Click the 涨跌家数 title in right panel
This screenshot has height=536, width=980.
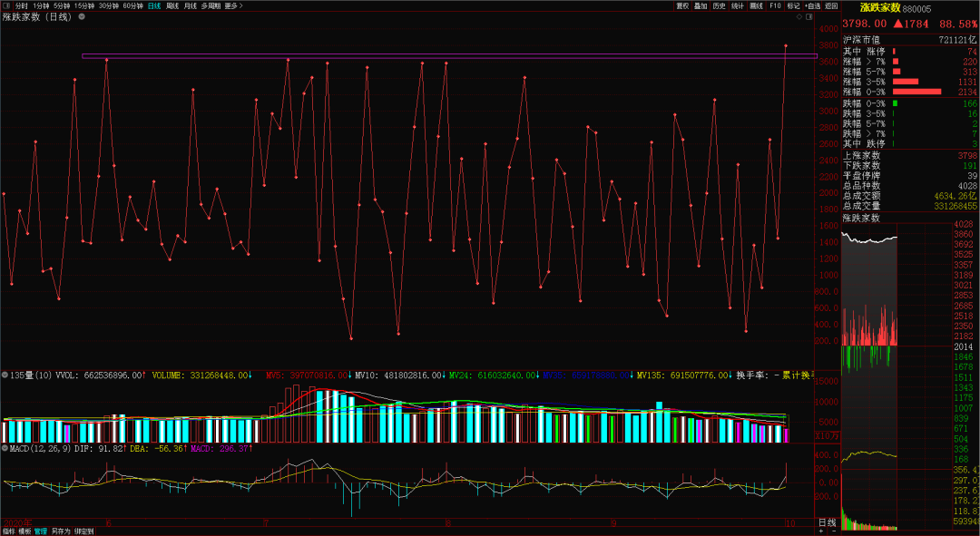click(x=880, y=8)
